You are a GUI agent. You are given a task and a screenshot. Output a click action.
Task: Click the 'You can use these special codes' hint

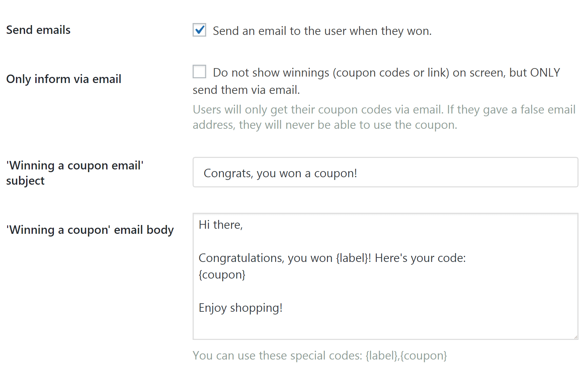pos(277,355)
